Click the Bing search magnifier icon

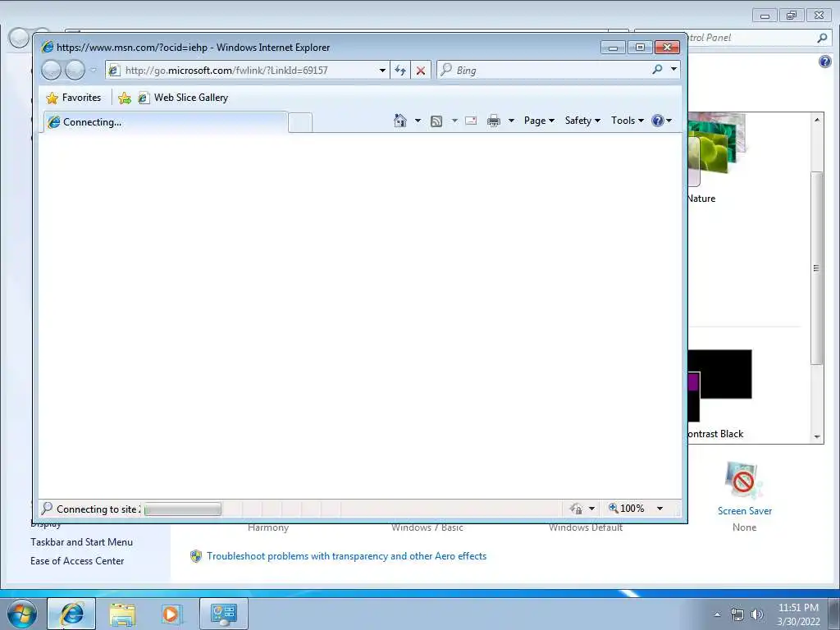click(657, 69)
